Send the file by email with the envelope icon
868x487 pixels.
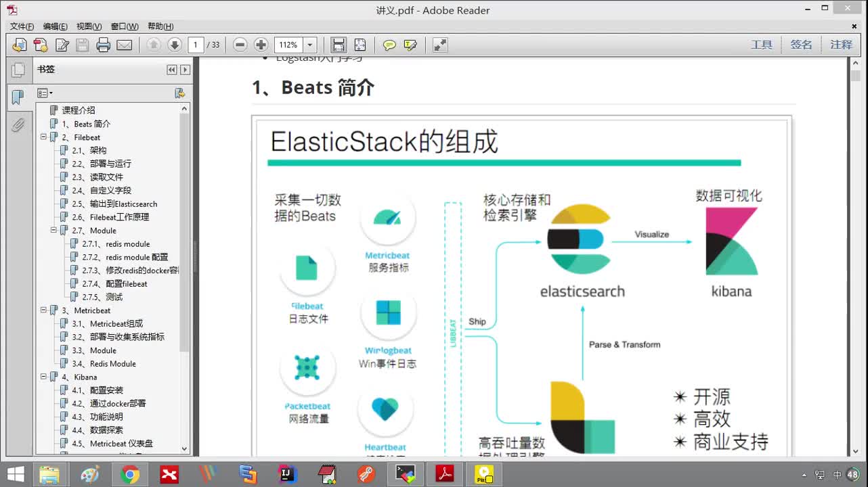coord(125,45)
